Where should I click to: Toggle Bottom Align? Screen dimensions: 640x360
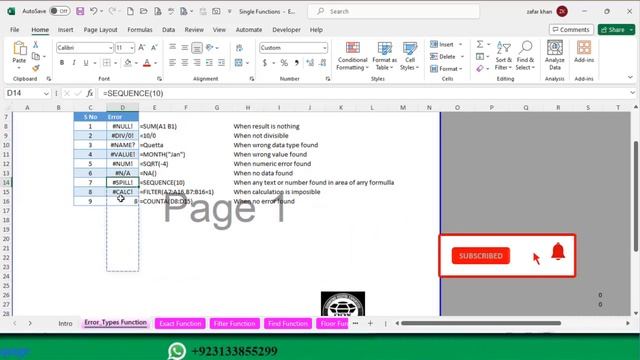[x=197, y=48]
